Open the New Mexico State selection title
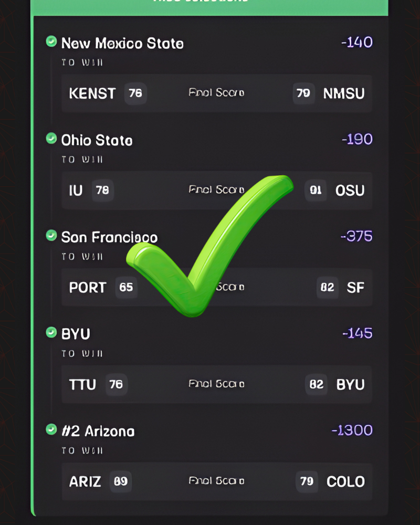The height and width of the screenshot is (525, 420). 122,43
